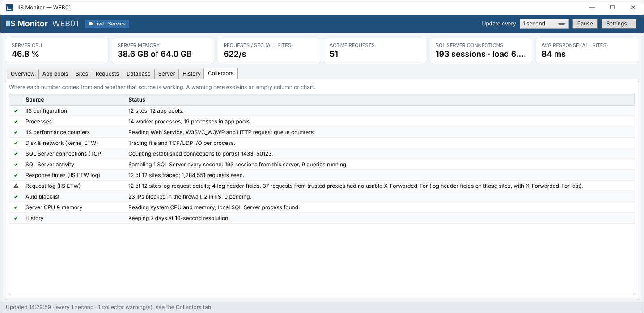The width and height of the screenshot is (644, 313).
Task: Select the SQL Server activity source name
Action: point(50,165)
